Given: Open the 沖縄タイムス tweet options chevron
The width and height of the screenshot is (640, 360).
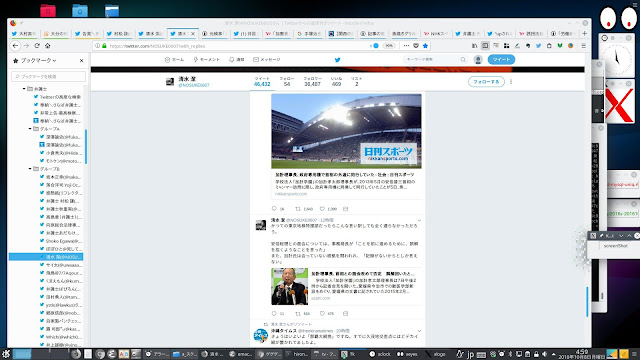Looking at the screenshot, I should (419, 331).
